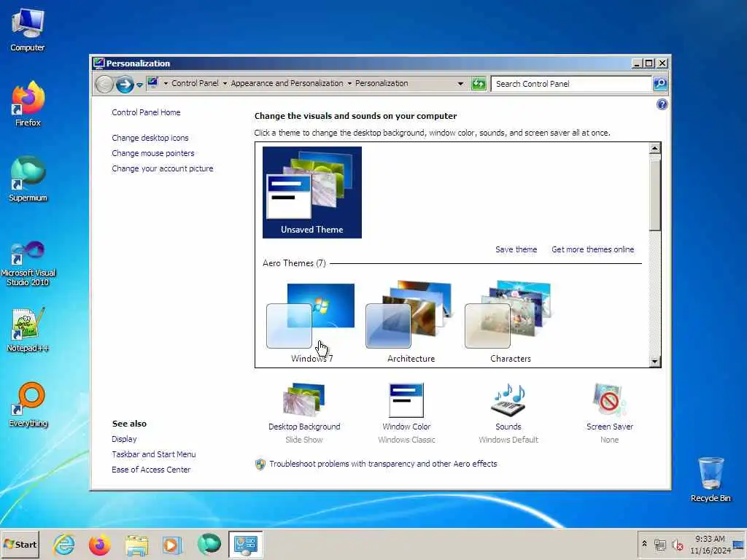Open the address bar history dropdown

pyautogui.click(x=460, y=84)
